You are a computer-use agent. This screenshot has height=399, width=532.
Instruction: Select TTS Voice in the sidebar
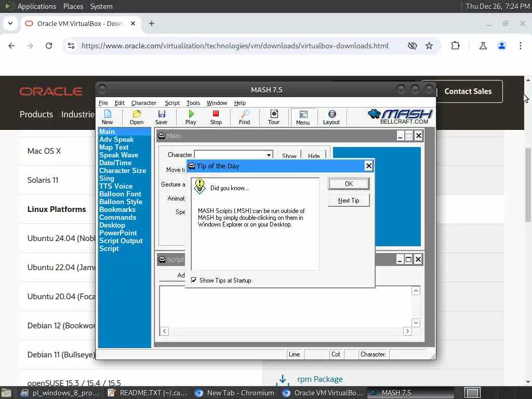(116, 187)
